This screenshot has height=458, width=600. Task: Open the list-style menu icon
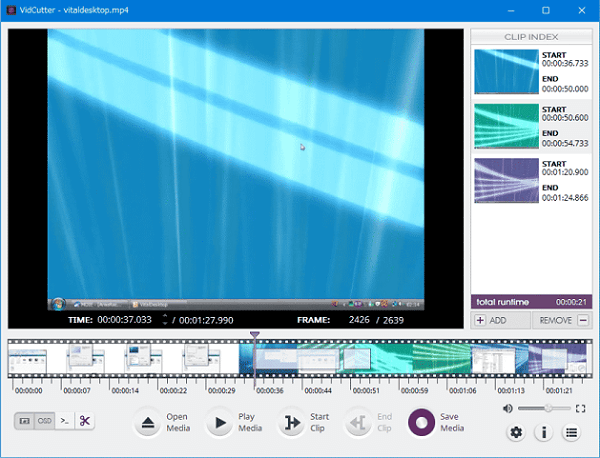coord(571,433)
